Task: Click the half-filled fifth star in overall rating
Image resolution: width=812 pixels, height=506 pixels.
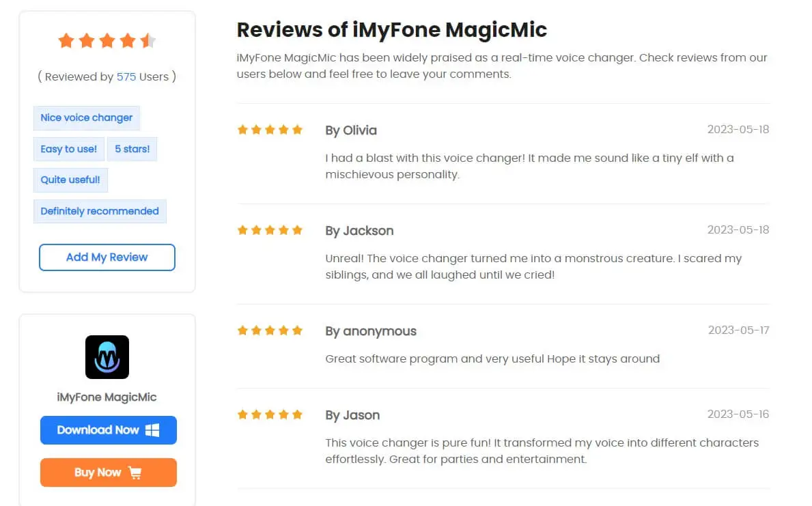Action: (148, 40)
